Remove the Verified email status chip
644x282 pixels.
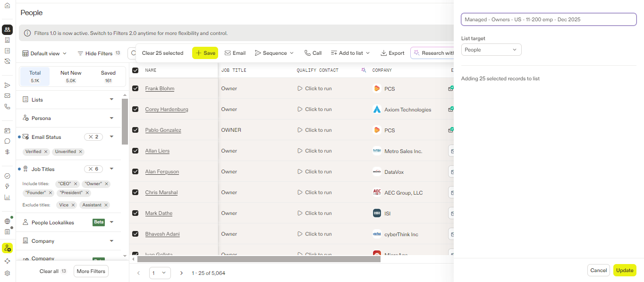[x=46, y=152]
